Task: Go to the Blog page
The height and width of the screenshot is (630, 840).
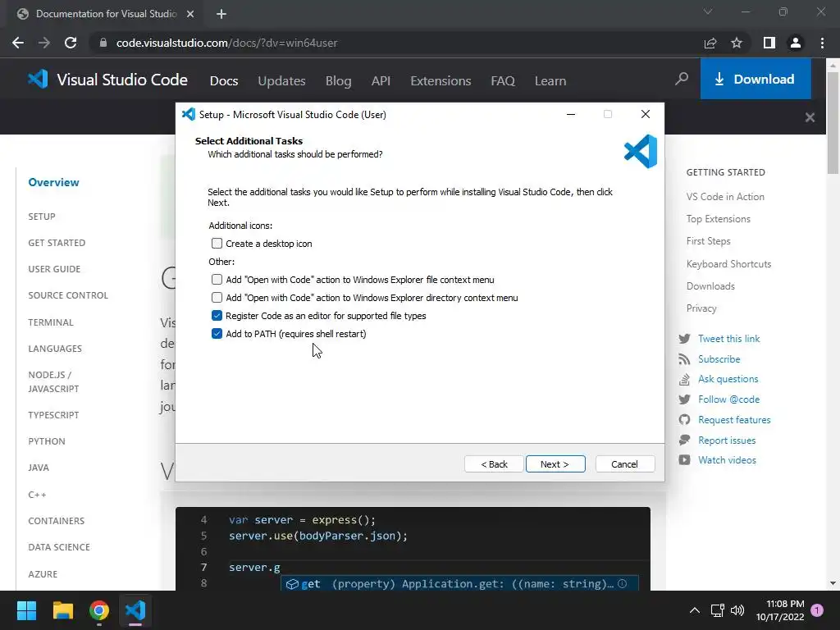Action: [338, 81]
